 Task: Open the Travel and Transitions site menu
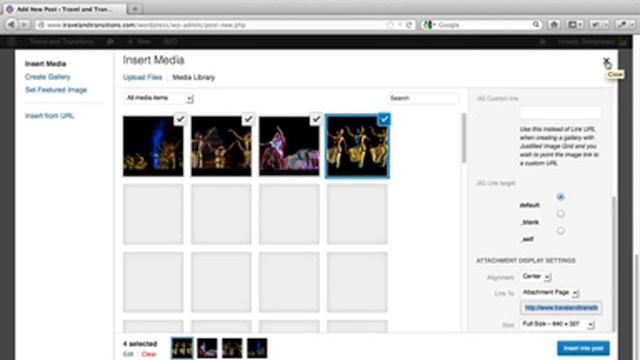(62, 42)
